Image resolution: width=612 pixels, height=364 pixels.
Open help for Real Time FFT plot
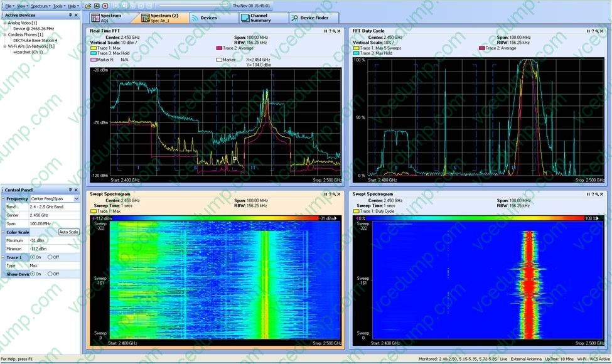(330, 31)
